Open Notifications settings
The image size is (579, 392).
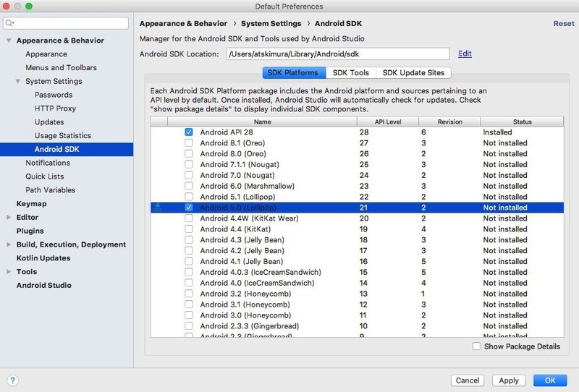click(48, 163)
